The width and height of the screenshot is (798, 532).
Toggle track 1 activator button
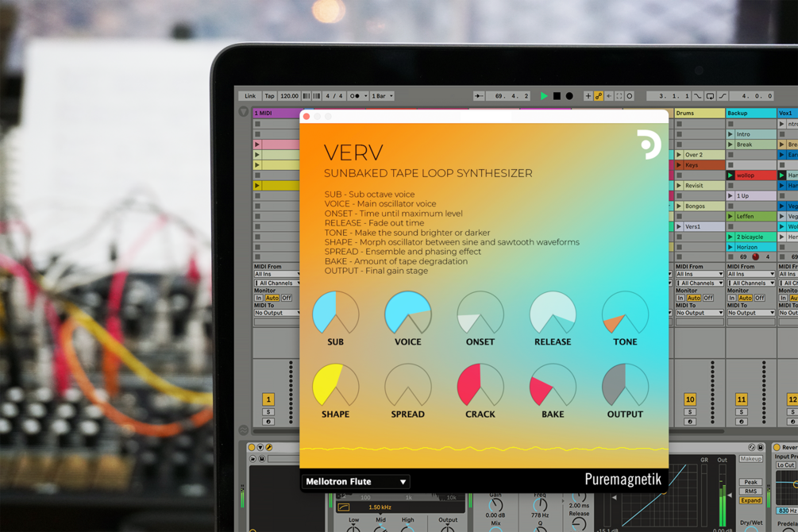[x=268, y=399]
